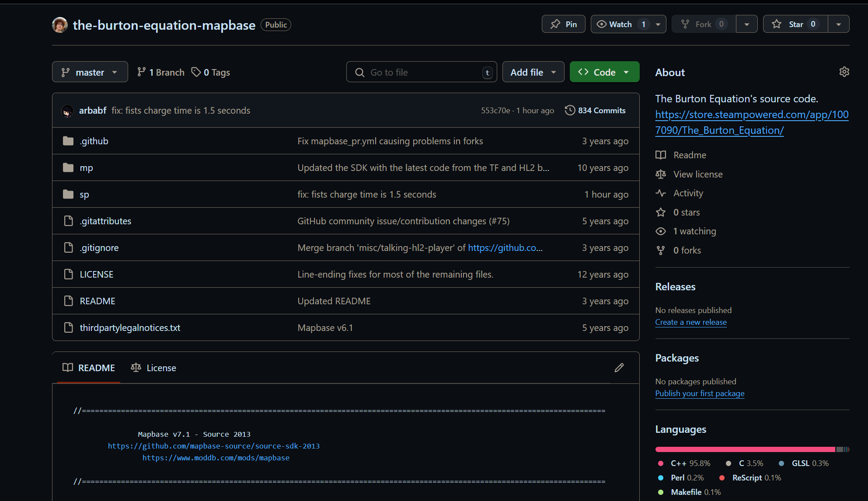Click the pink C++ segment of language bar
The width and height of the screenshot is (868, 501).
(x=745, y=449)
